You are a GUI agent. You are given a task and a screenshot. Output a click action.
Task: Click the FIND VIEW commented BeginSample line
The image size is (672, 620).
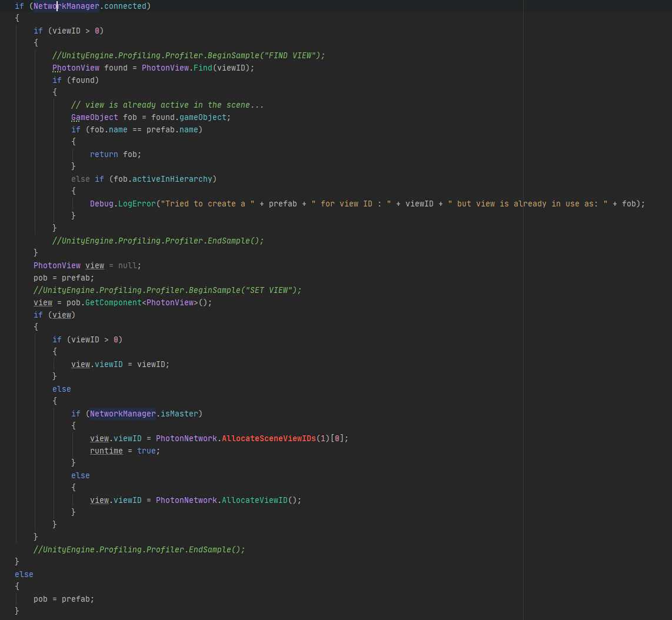188,55
